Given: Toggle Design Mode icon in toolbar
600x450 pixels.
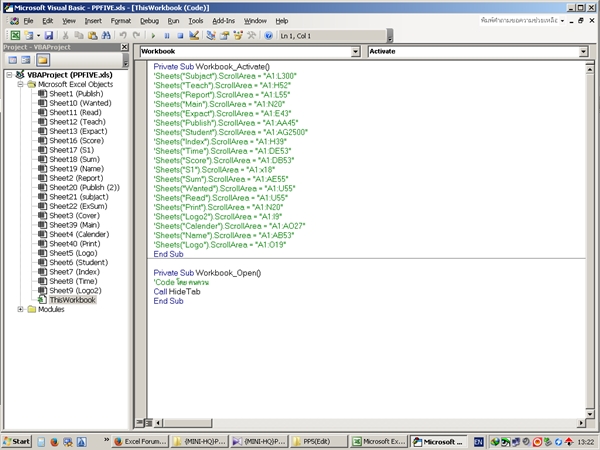Looking at the screenshot, I should pyautogui.click(x=193, y=34).
